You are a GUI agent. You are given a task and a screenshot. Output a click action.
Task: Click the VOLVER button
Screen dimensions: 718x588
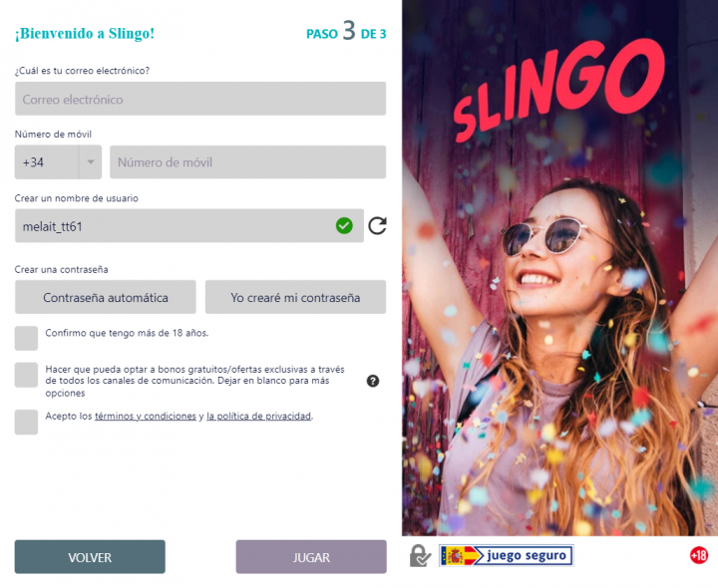[x=90, y=557]
